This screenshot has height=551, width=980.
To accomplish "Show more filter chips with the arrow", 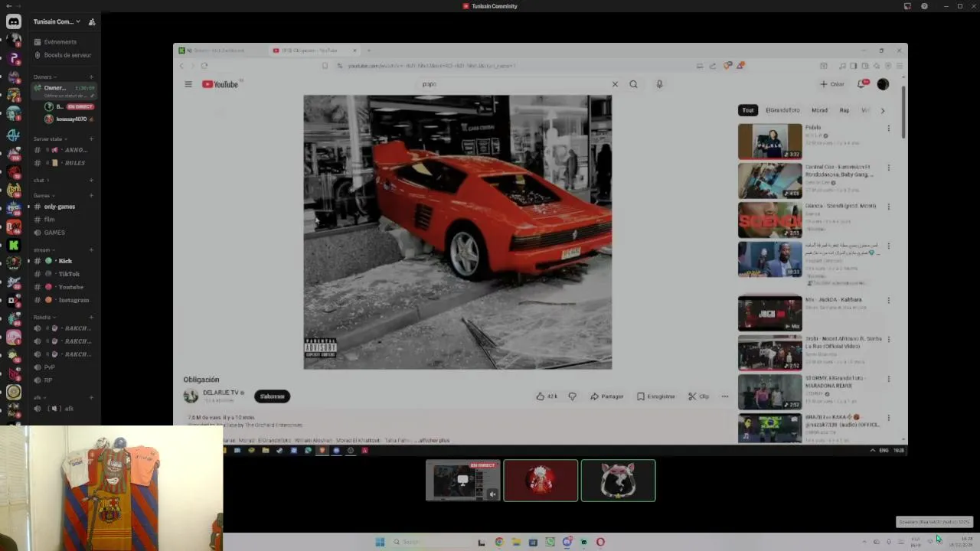I will [x=882, y=110].
